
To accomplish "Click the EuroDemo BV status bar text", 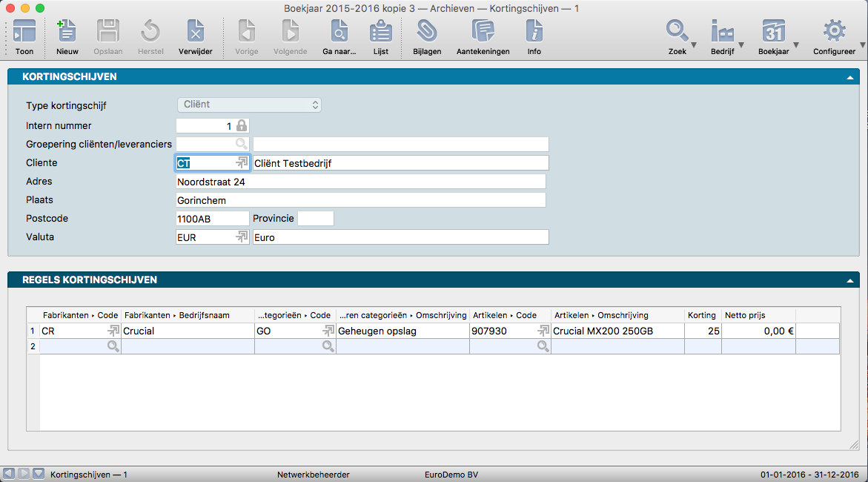I will pyautogui.click(x=451, y=475).
